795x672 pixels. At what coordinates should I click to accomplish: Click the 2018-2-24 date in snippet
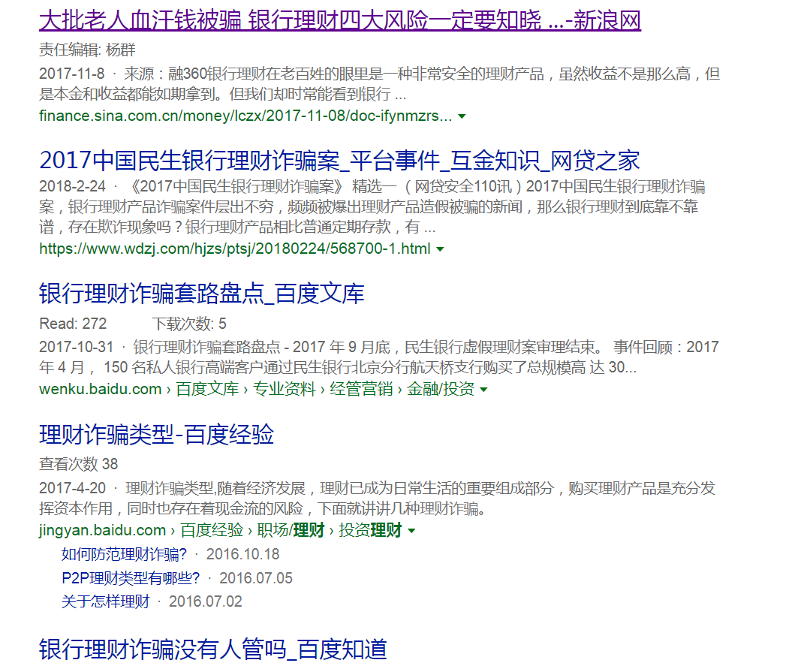coord(72,186)
